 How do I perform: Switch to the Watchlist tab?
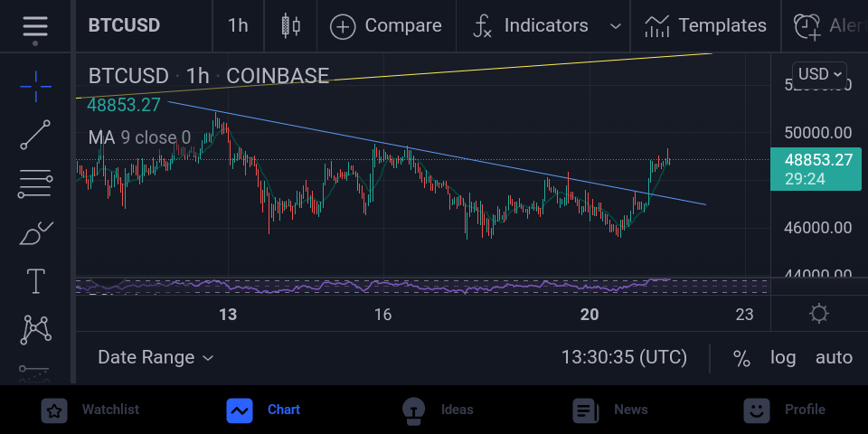pos(90,410)
